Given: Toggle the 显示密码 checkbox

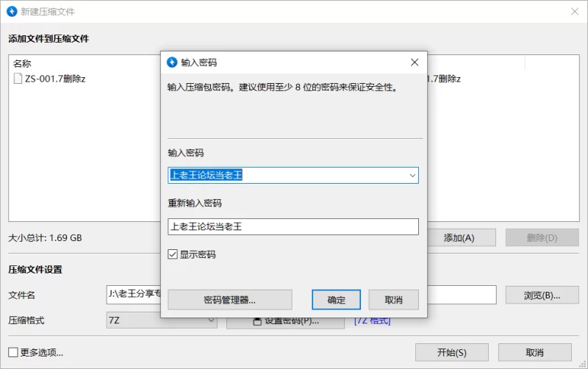Looking at the screenshot, I should click(x=173, y=254).
